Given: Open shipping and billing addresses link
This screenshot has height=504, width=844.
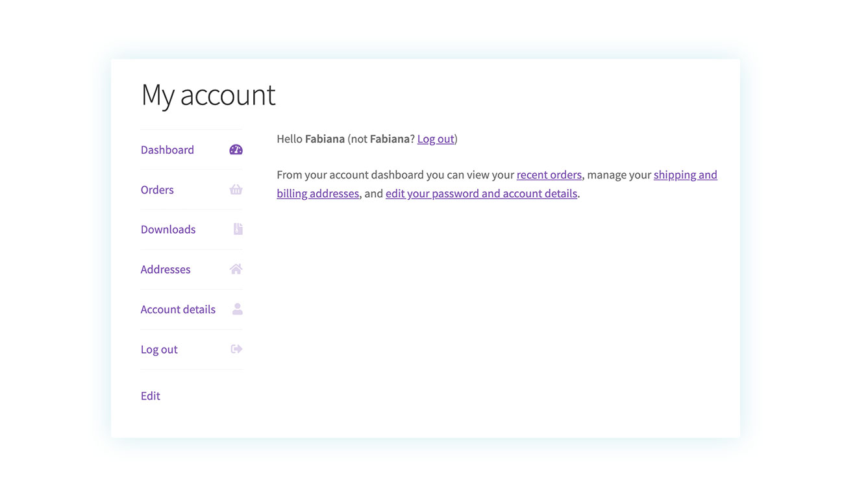Looking at the screenshot, I should tap(686, 174).
